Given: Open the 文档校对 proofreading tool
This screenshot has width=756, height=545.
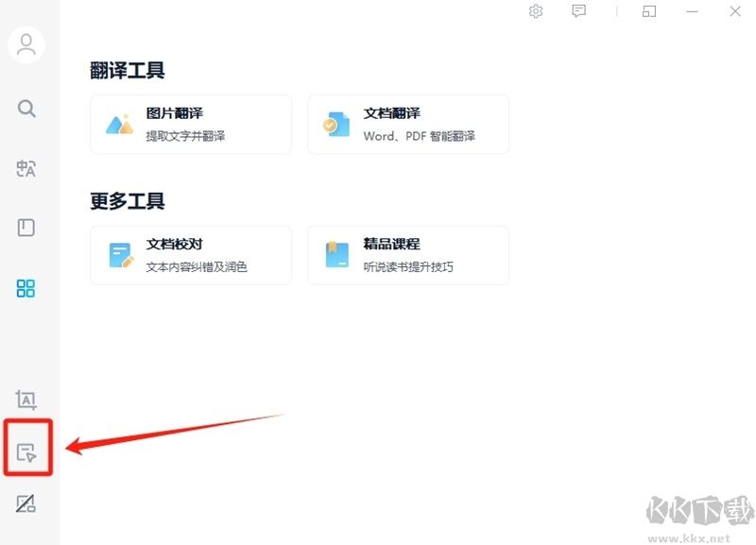Looking at the screenshot, I should click(191, 254).
